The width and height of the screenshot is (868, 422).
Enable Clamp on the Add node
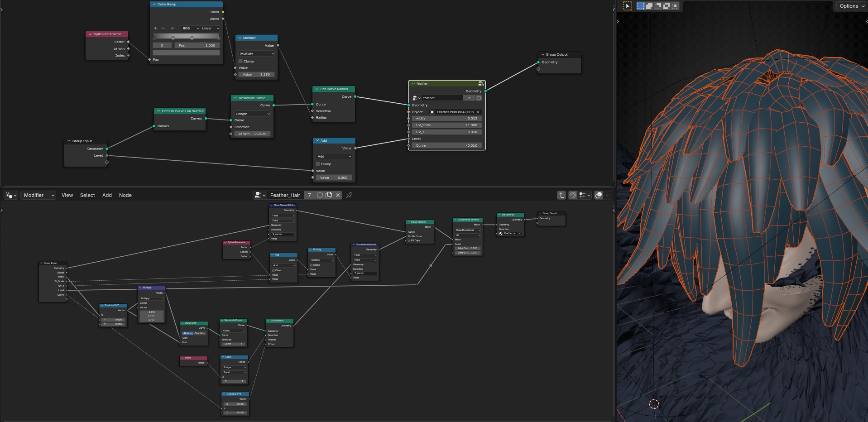pyautogui.click(x=318, y=164)
